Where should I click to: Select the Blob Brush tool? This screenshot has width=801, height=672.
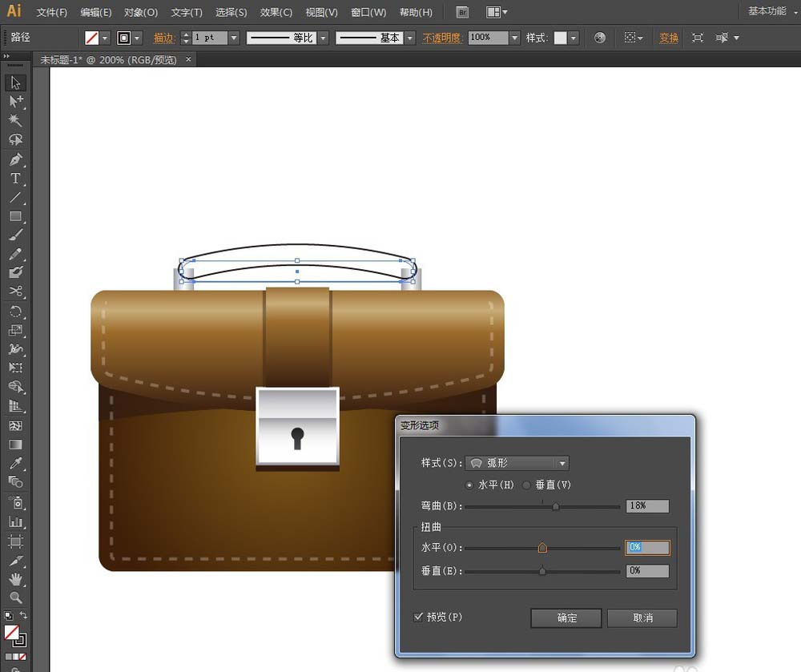(15, 272)
